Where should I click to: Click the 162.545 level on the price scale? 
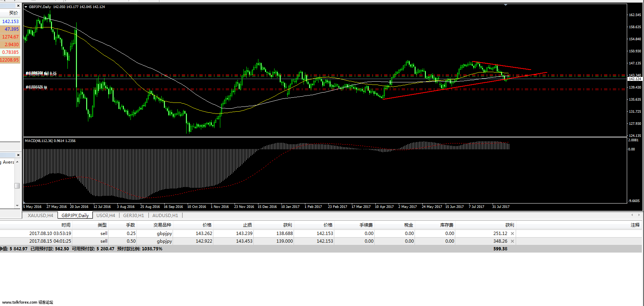click(635, 15)
